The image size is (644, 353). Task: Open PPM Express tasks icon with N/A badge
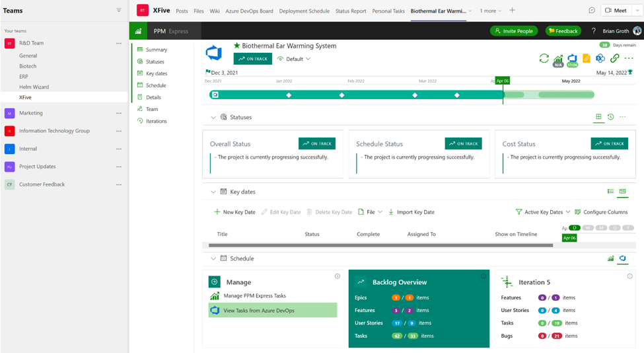pos(558,60)
